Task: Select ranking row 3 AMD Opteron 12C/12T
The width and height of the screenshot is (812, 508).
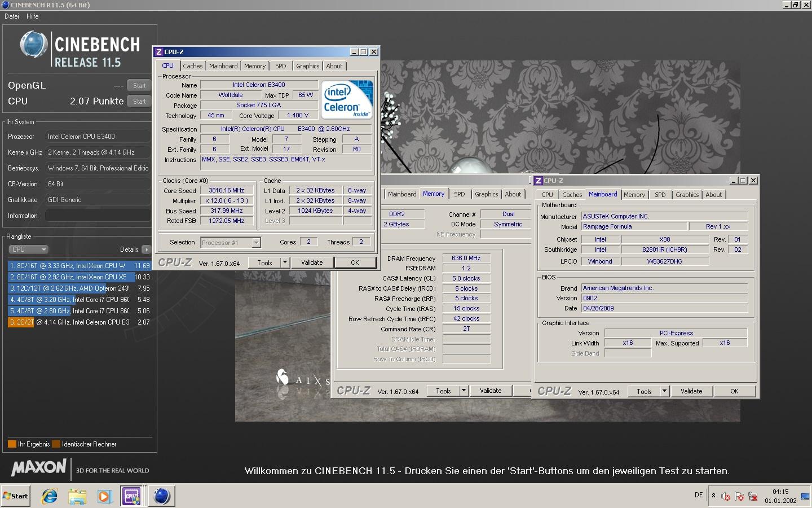Action: coord(80,288)
